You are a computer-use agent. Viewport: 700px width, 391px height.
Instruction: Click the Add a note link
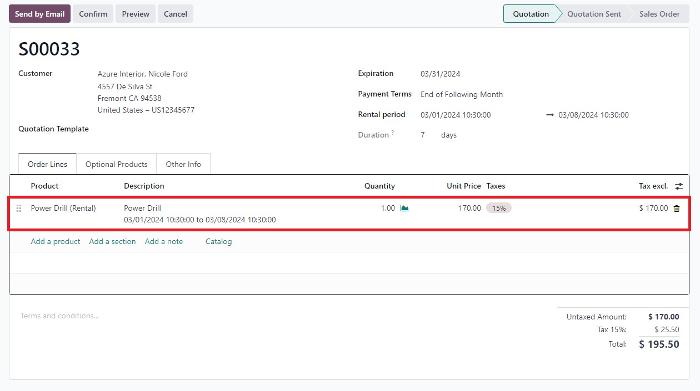pos(163,241)
